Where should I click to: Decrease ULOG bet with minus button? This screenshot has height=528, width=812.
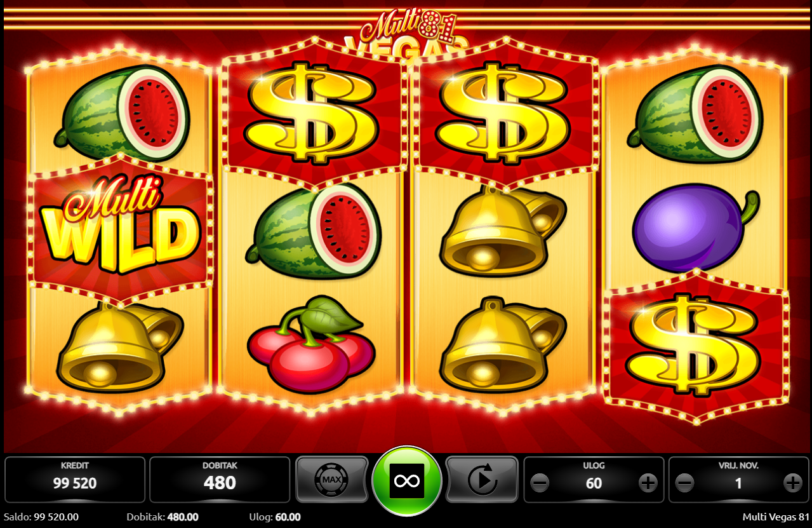(540, 484)
